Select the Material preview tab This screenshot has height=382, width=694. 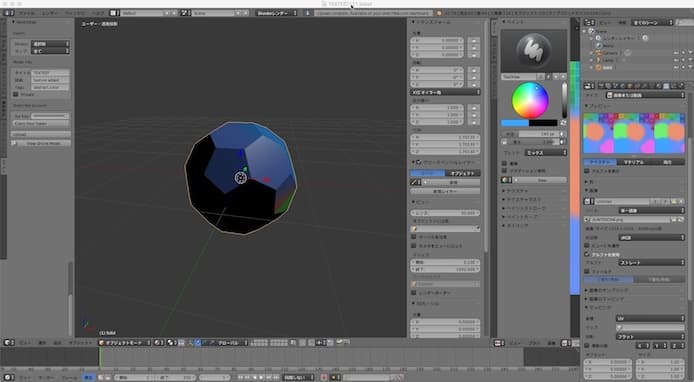click(x=633, y=162)
